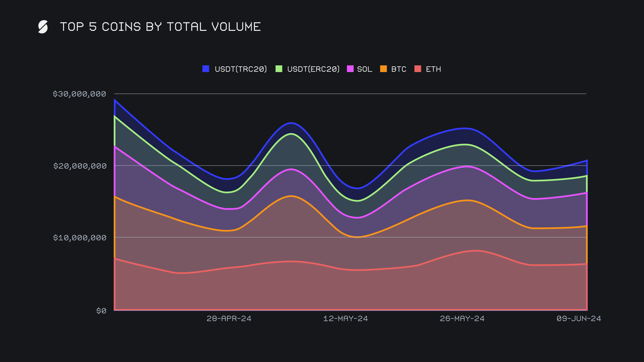Image resolution: width=644 pixels, height=362 pixels.
Task: Click the chart title text
Action: (x=160, y=27)
